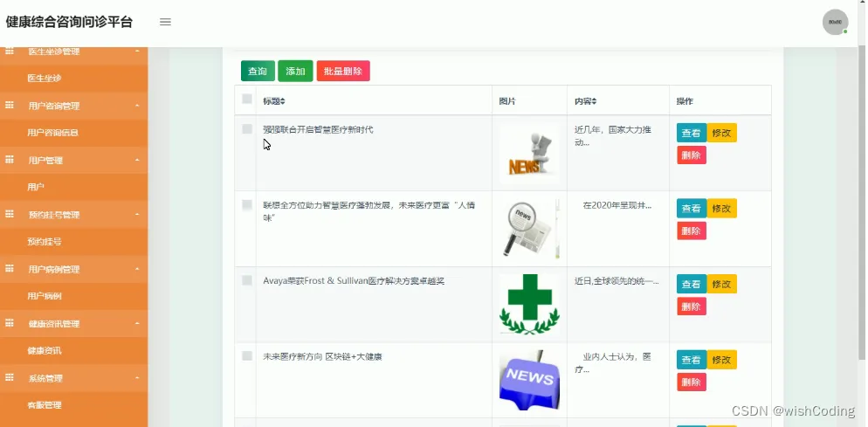Edit the 强强联合开启智慧医疗新时代 entry with 修改
Image resolution: width=868 pixels, height=427 pixels.
tap(722, 133)
